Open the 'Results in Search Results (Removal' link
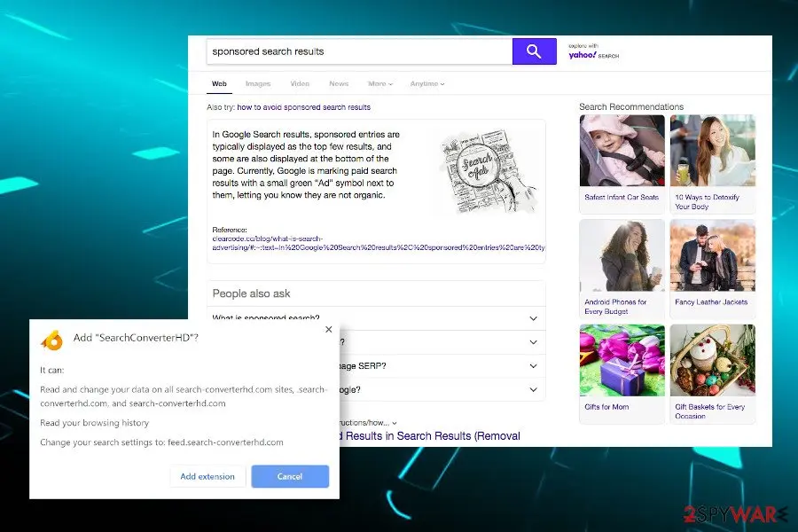This screenshot has width=798, height=532. tap(429, 436)
